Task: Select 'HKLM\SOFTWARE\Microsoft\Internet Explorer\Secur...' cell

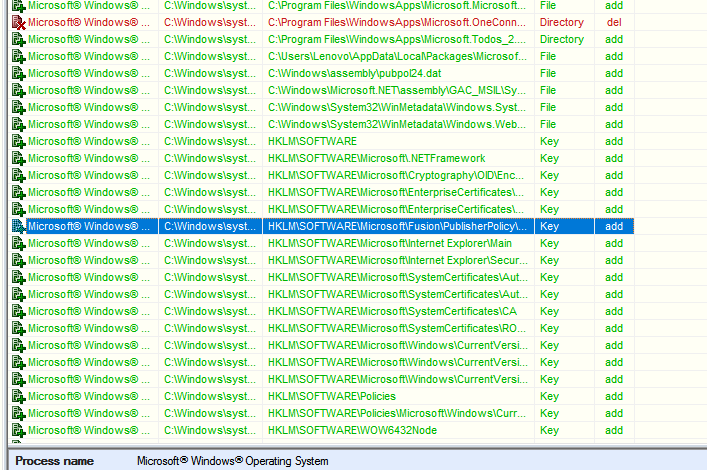Action: point(398,260)
